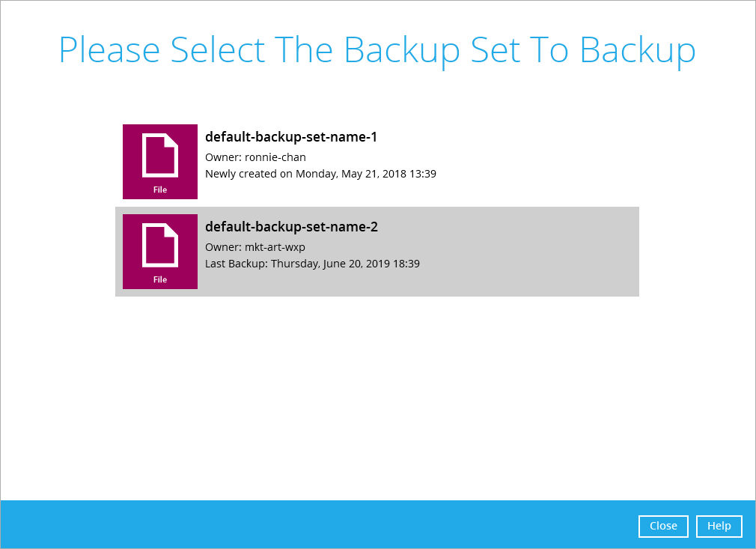The height and width of the screenshot is (549, 756).
Task: Choose the default-backup-set-name-1 title
Action: [291, 137]
